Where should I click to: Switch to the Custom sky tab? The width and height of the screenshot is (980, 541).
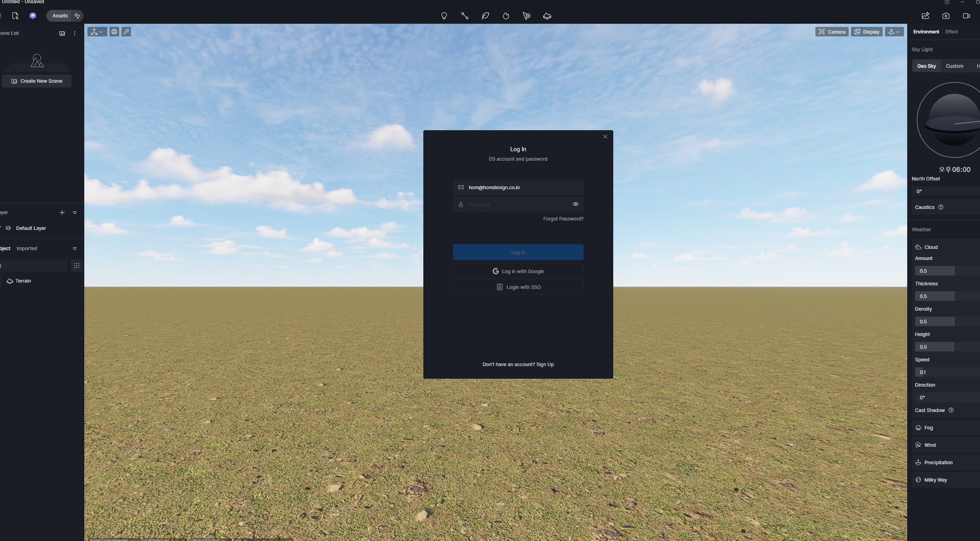coord(954,66)
